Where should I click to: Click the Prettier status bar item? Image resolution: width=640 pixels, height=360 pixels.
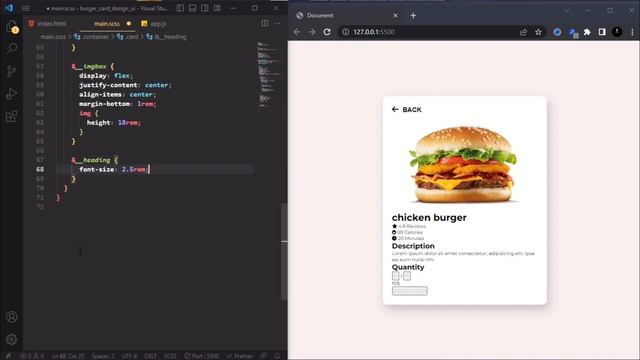[x=240, y=356]
